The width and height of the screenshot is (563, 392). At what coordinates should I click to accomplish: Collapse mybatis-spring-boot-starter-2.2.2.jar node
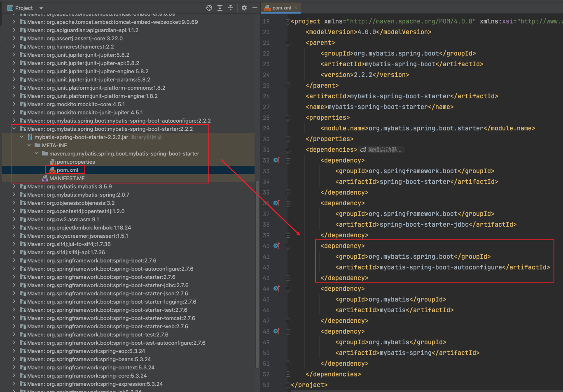pos(21,137)
